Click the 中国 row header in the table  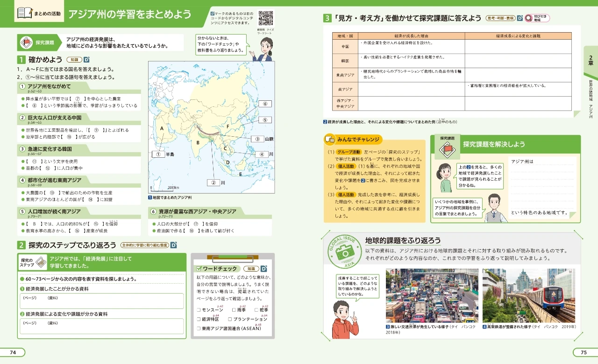point(345,47)
